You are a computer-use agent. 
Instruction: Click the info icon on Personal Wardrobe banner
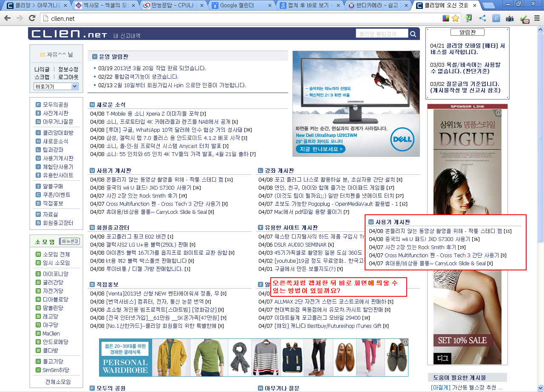(405, 342)
